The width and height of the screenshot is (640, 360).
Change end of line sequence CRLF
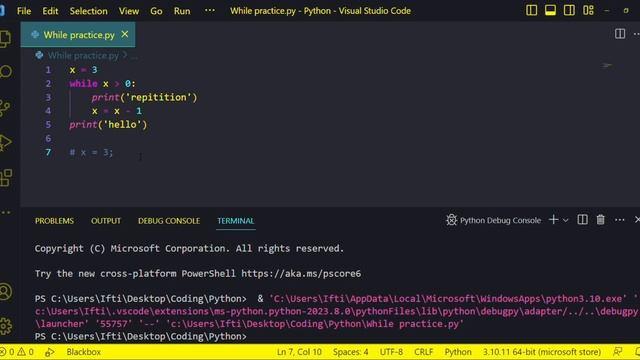pos(423,352)
